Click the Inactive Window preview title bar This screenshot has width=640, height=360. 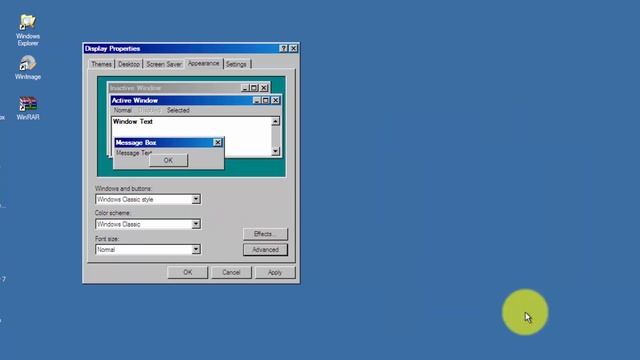pyautogui.click(x=189, y=88)
